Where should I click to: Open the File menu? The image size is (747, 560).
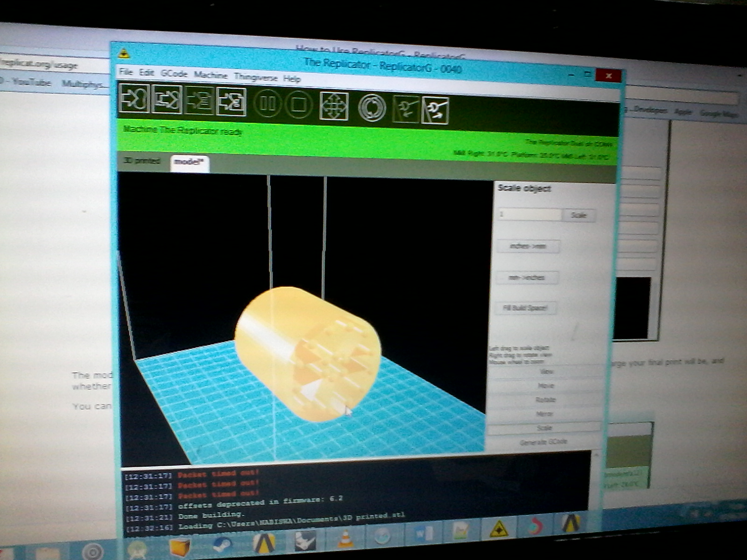tap(126, 71)
